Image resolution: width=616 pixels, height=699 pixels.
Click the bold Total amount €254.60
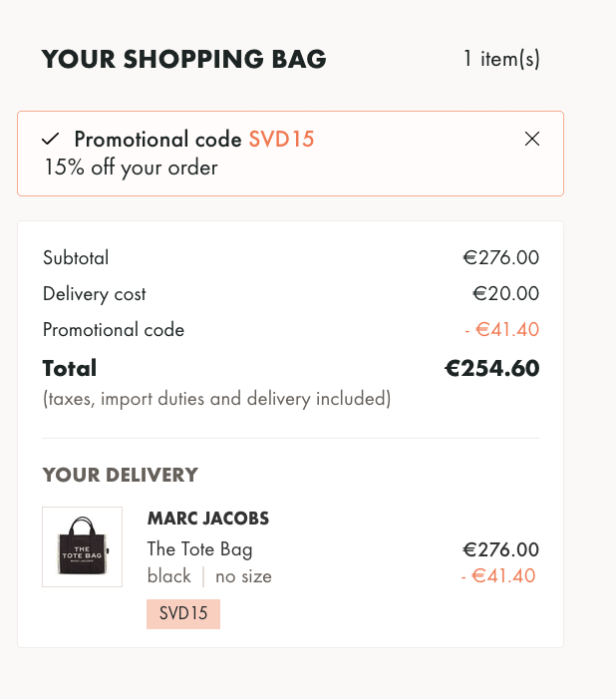click(492, 368)
